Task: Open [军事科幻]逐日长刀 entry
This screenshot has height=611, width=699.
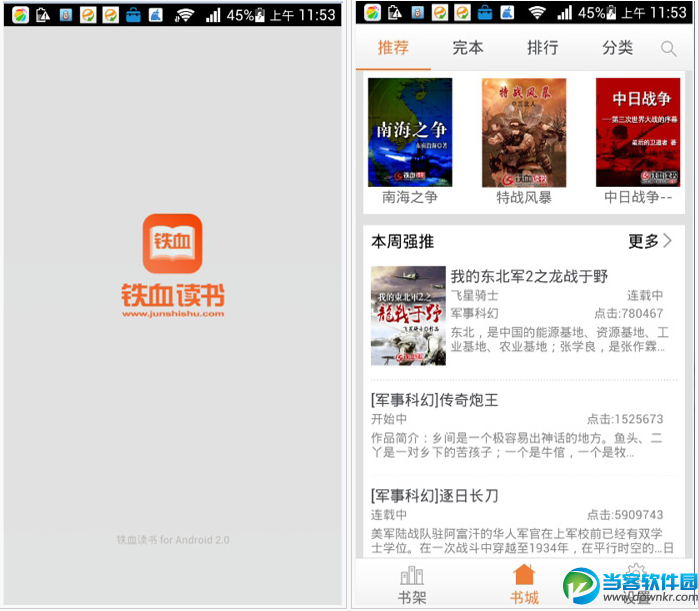Action: pyautogui.click(x=434, y=496)
